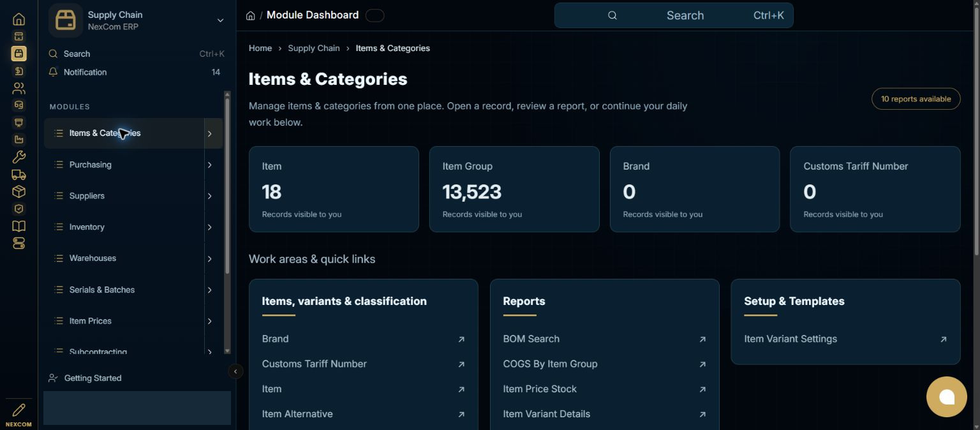Viewport: 980px width, 430px height.
Task: Select Inventory in the modules list
Action: point(124,227)
